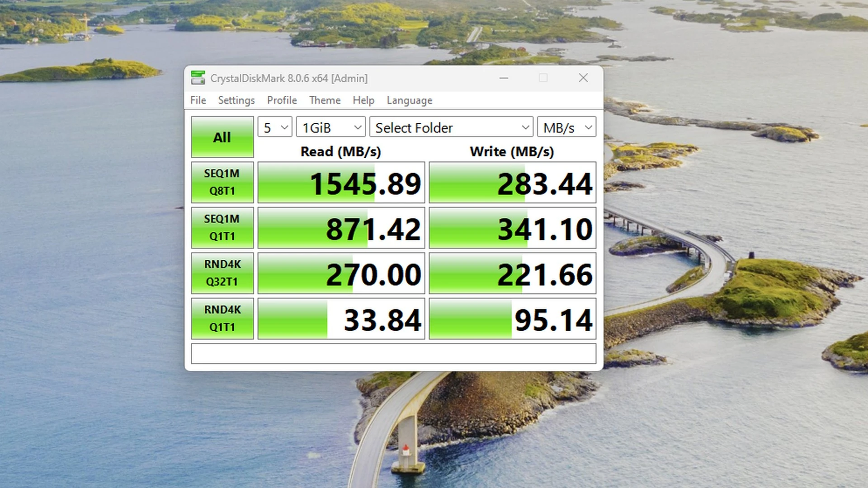The width and height of the screenshot is (868, 488).
Task: Open the Settings menu
Action: pos(236,100)
